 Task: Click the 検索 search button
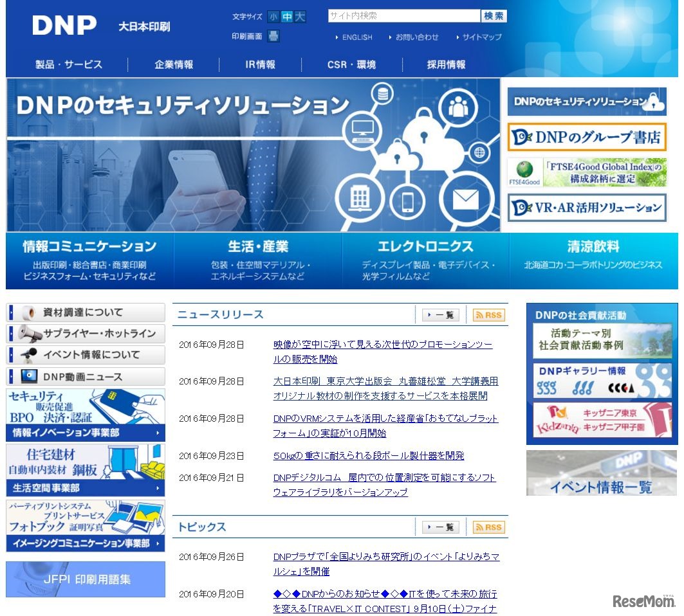point(494,15)
